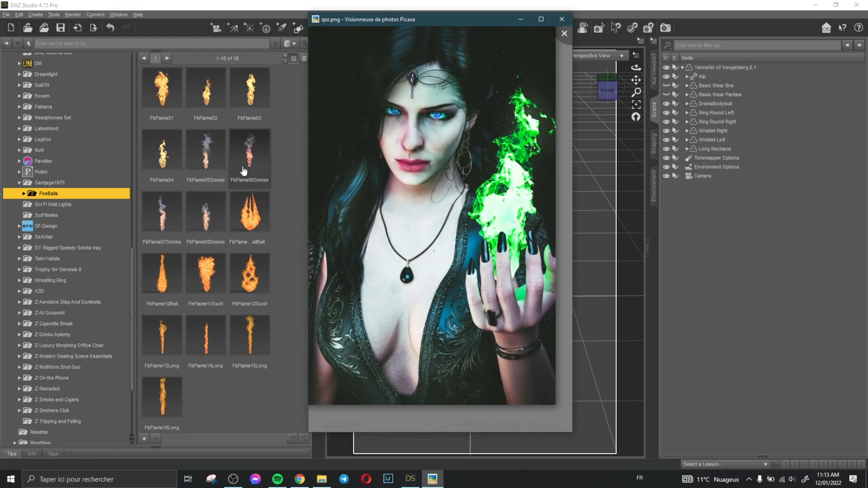This screenshot has height=488, width=868.
Task: Hide the Ring Round Left node
Action: (x=666, y=113)
